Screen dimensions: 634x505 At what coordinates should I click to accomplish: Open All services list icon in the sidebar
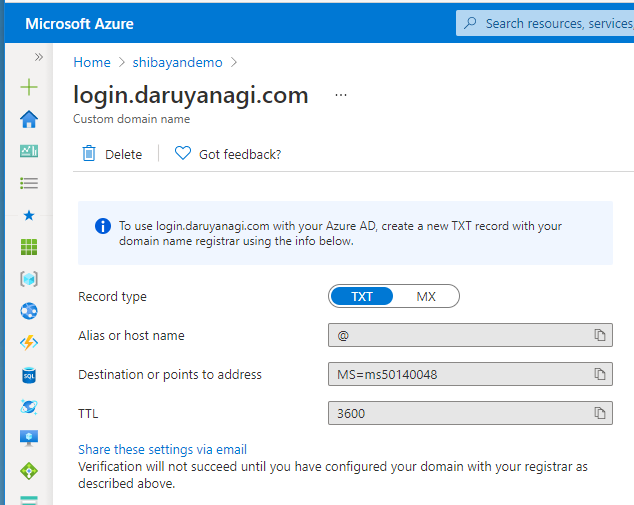[29, 183]
